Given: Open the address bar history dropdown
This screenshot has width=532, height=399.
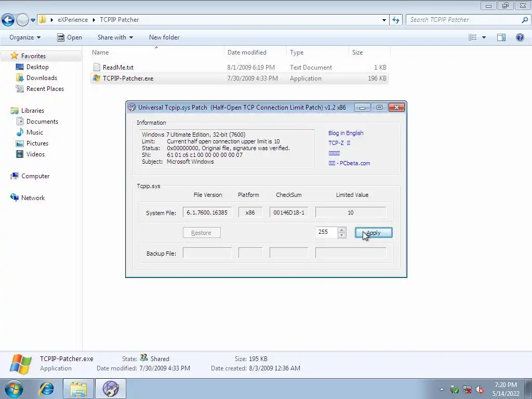Looking at the screenshot, I should click(x=384, y=20).
